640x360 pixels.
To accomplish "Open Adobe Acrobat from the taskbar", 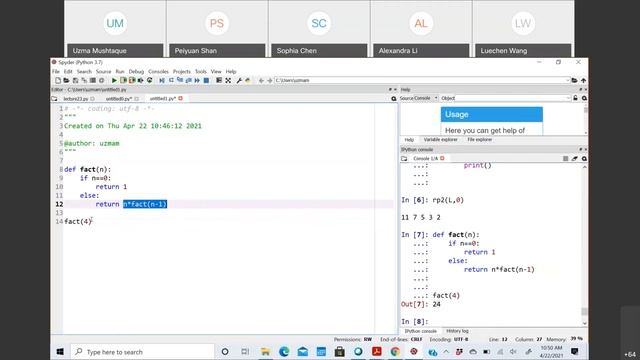I will 377,352.
